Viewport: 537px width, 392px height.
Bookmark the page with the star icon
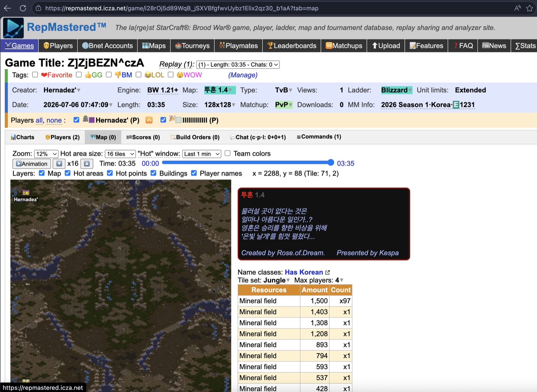(x=530, y=8)
